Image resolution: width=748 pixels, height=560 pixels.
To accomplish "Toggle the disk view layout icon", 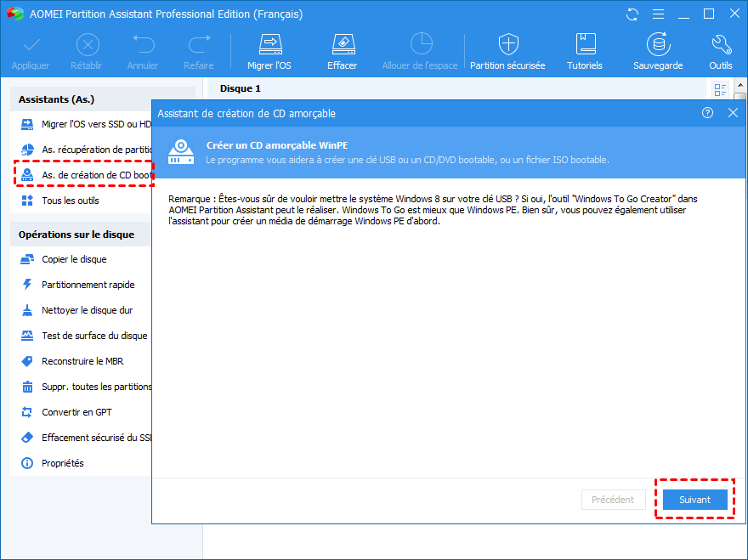I will coord(720,90).
